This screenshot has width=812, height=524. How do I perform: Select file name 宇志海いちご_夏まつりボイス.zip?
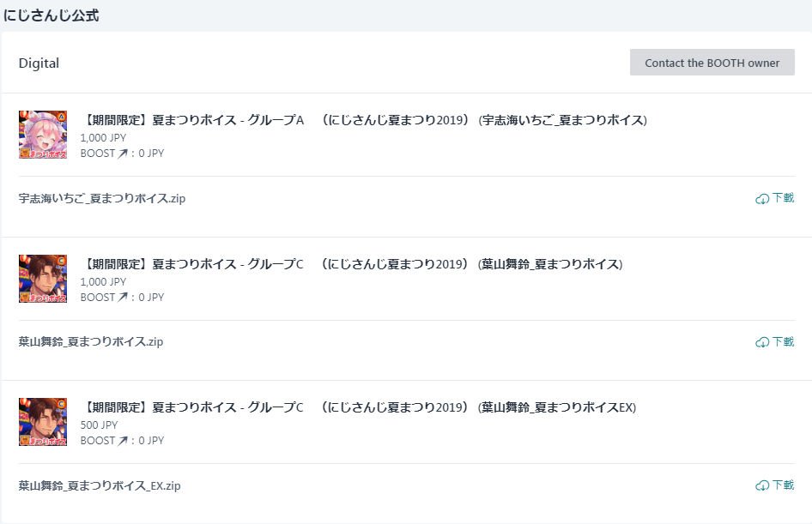pyautogui.click(x=102, y=199)
